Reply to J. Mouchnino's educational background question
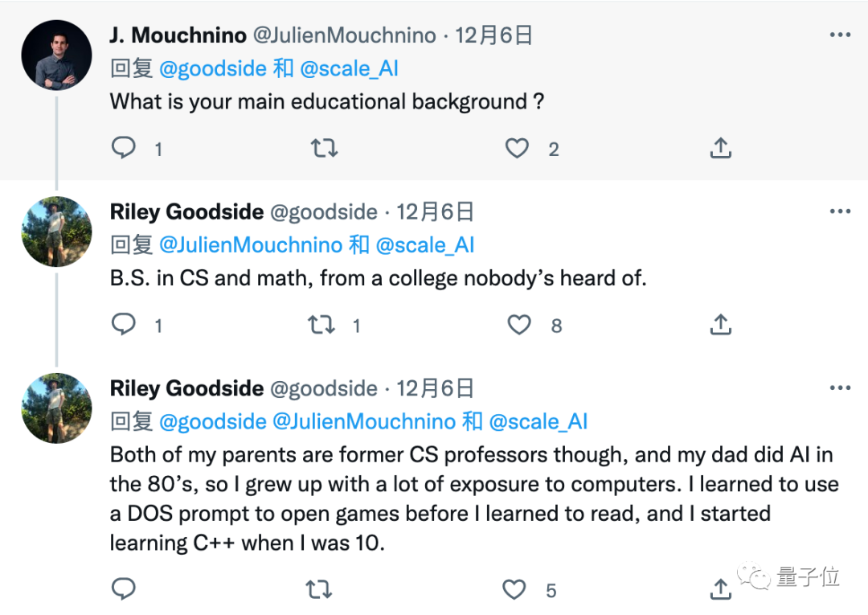The height and width of the screenshot is (615, 868). [124, 148]
